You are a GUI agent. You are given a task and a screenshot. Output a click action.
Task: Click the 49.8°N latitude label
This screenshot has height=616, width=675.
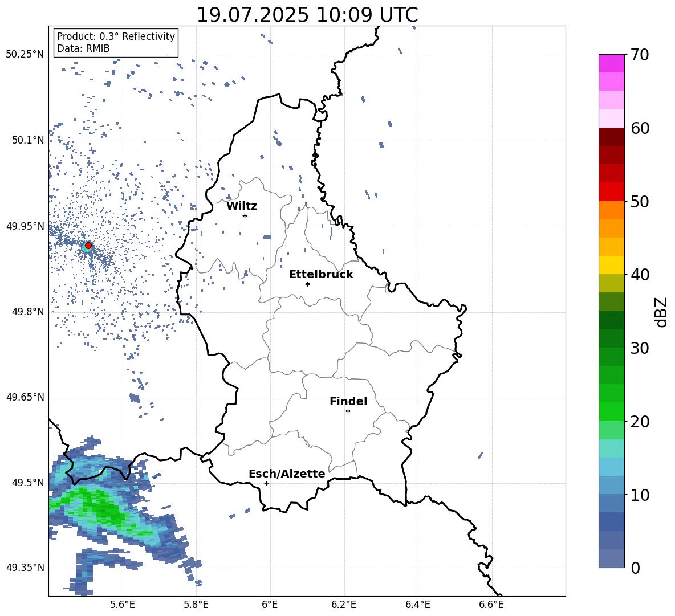click(28, 312)
